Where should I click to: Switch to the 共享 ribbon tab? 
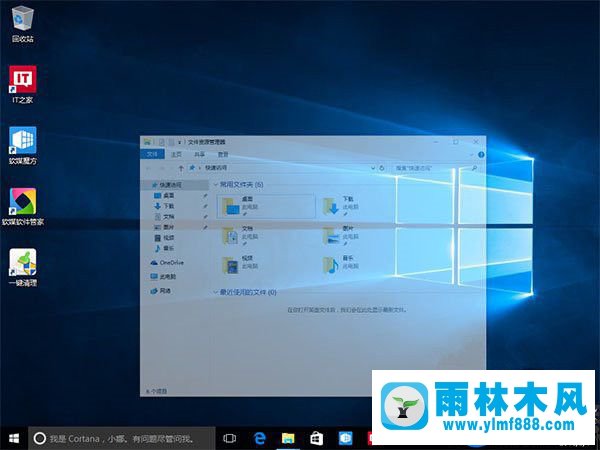[x=199, y=154]
